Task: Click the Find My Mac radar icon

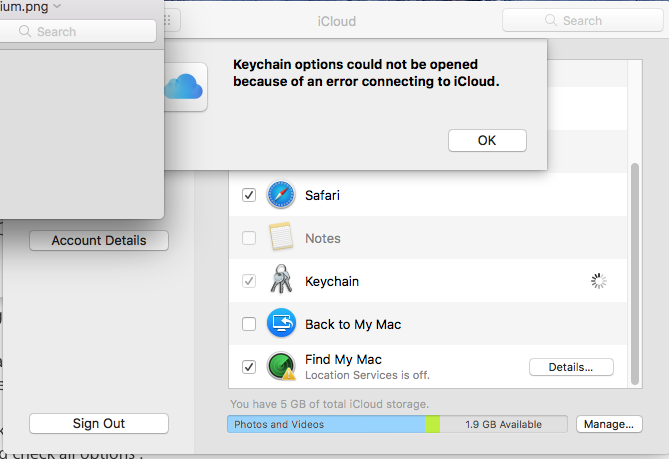Action: point(281,366)
